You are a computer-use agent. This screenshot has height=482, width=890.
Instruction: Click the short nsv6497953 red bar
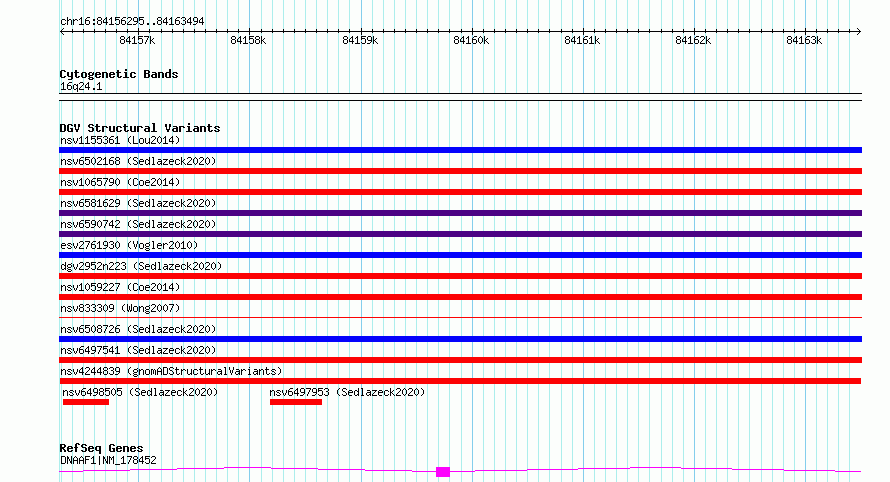(x=296, y=402)
